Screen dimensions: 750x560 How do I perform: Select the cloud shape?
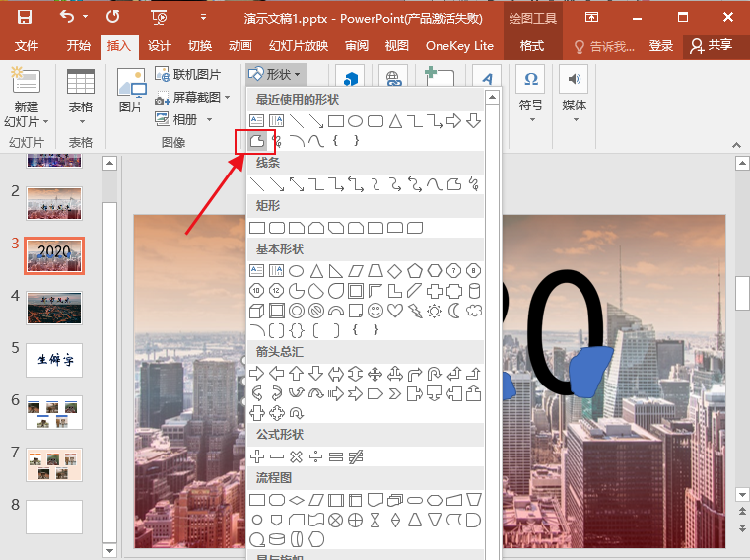click(473, 311)
